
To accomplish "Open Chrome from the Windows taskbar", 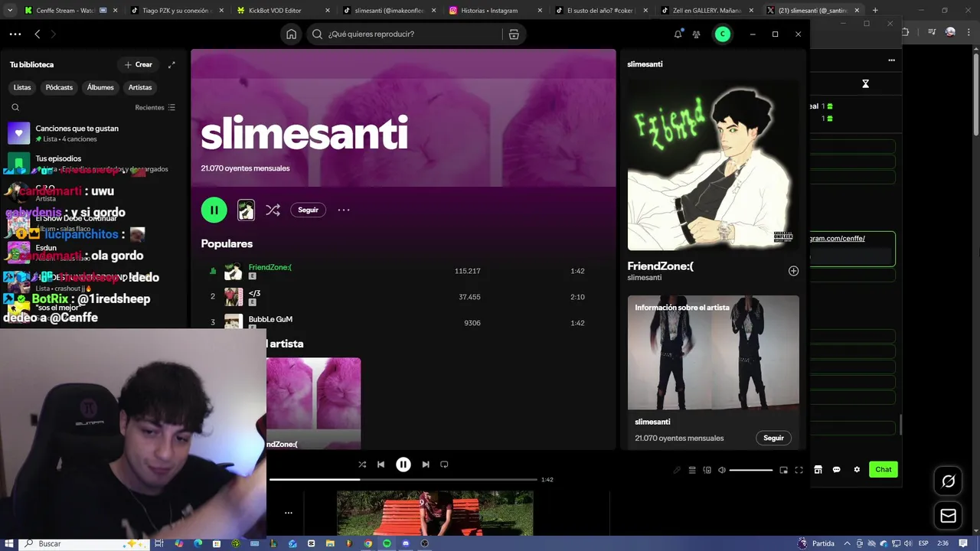I will (x=367, y=543).
